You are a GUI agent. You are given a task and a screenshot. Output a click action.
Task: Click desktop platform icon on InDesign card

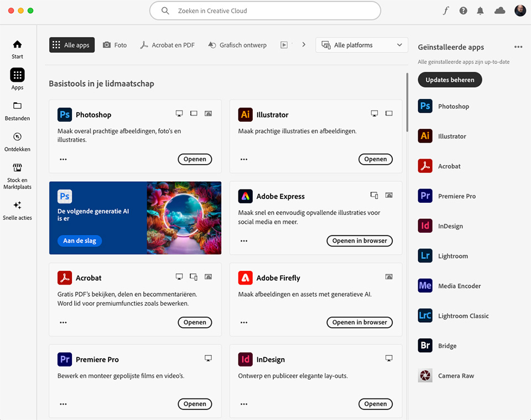coord(389,358)
